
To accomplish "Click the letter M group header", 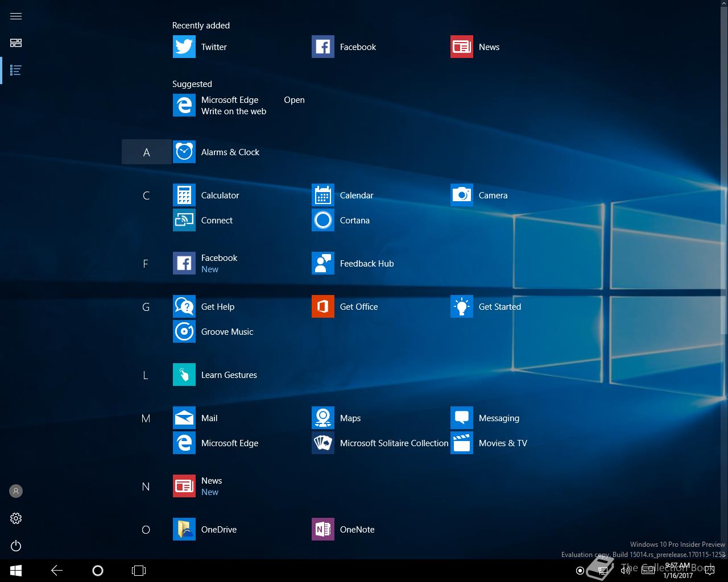I will tap(146, 418).
